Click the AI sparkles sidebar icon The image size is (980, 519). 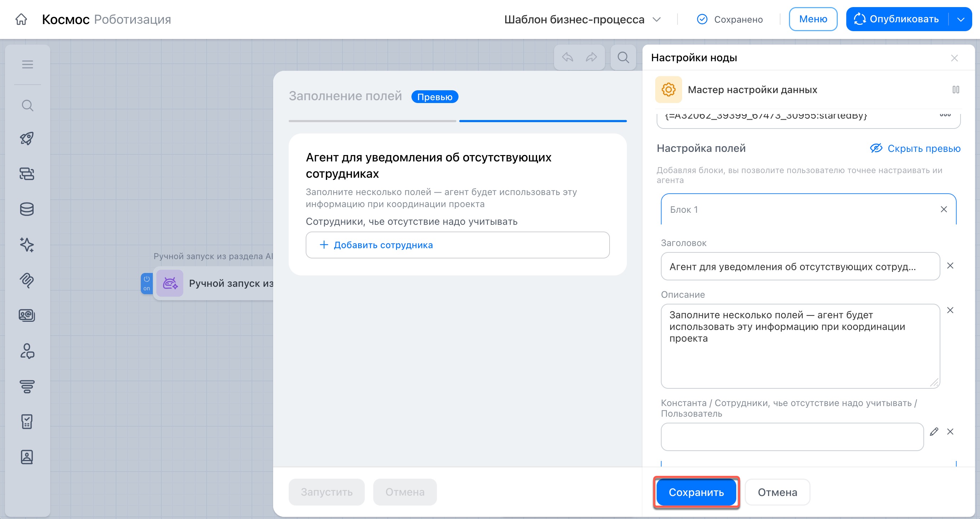[27, 245]
